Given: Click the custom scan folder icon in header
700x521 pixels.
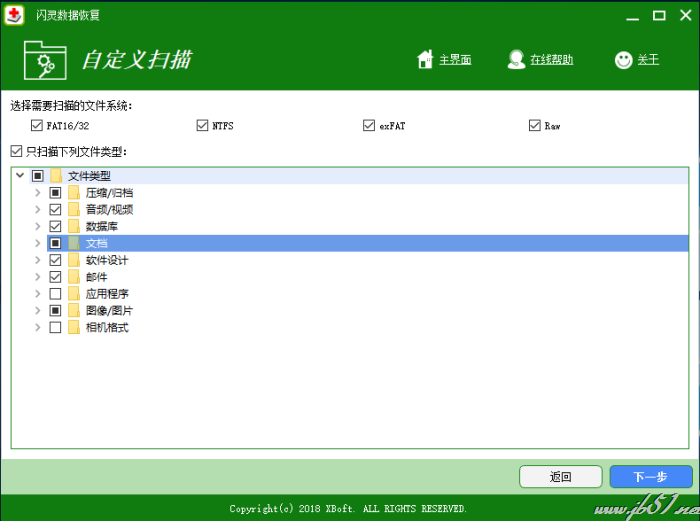Looking at the screenshot, I should tap(45, 61).
